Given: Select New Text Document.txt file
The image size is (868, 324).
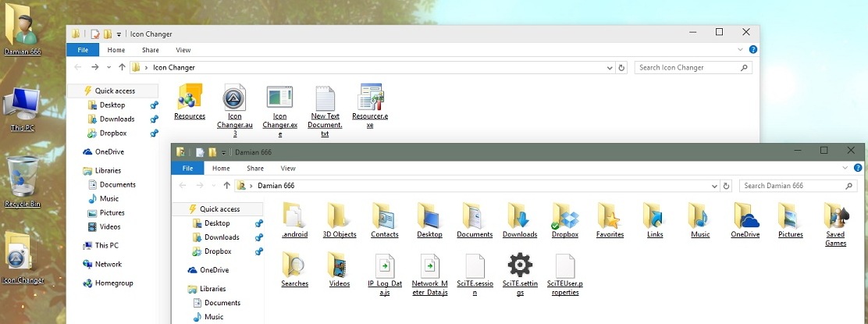Looking at the screenshot, I should [325, 110].
